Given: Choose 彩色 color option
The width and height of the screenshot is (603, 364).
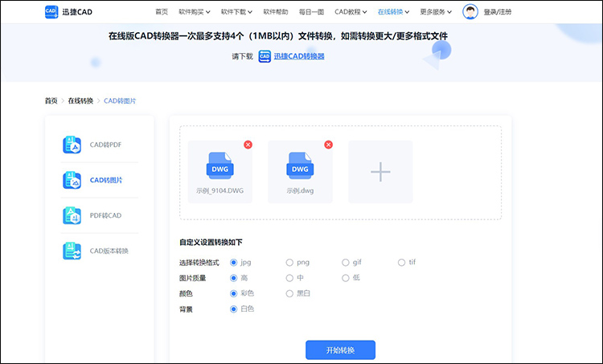Looking at the screenshot, I should tap(233, 293).
